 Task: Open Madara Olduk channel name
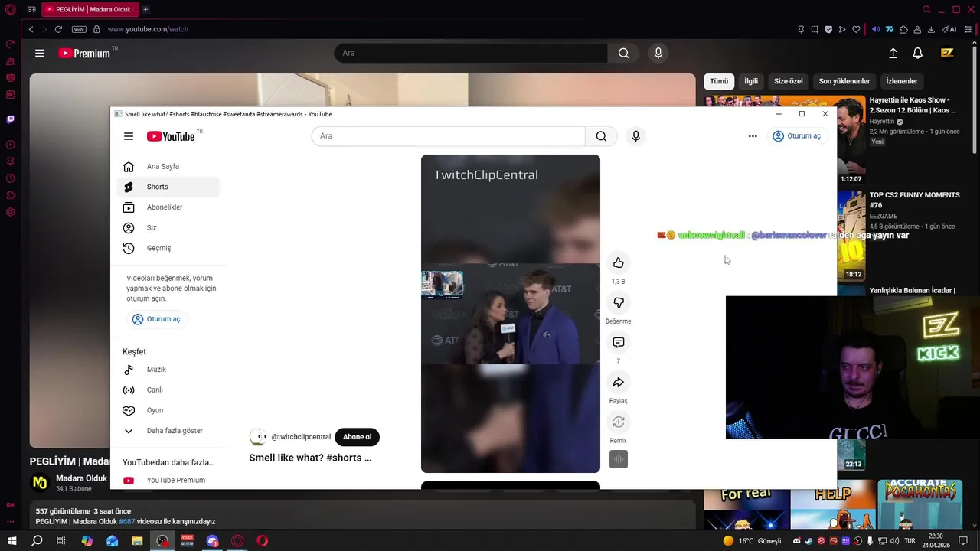tap(81, 478)
